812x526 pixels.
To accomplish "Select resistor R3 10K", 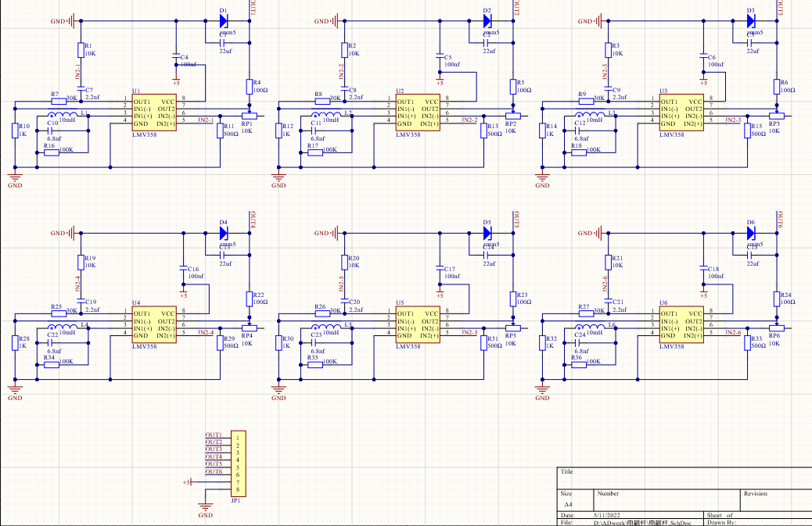I will (x=608, y=50).
